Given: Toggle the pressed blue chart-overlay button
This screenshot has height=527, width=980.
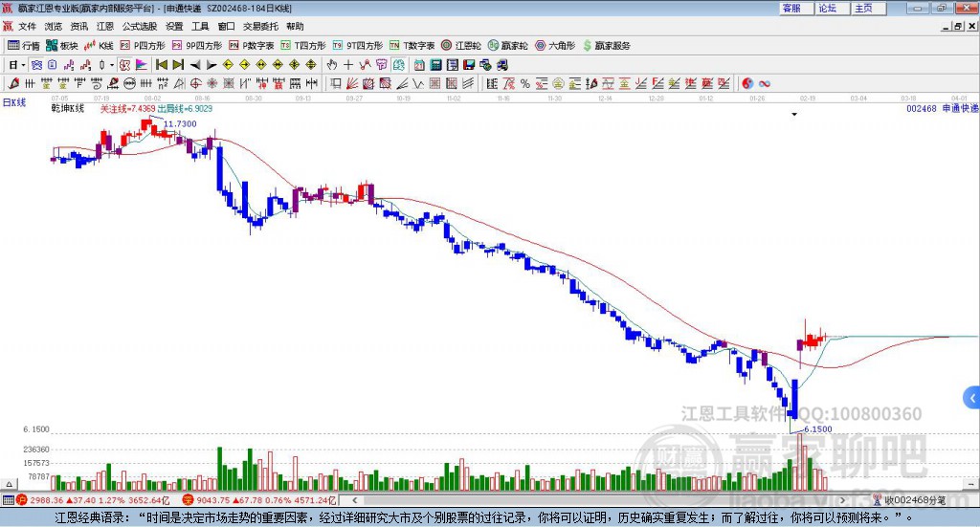Looking at the screenshot, I should click(37, 65).
